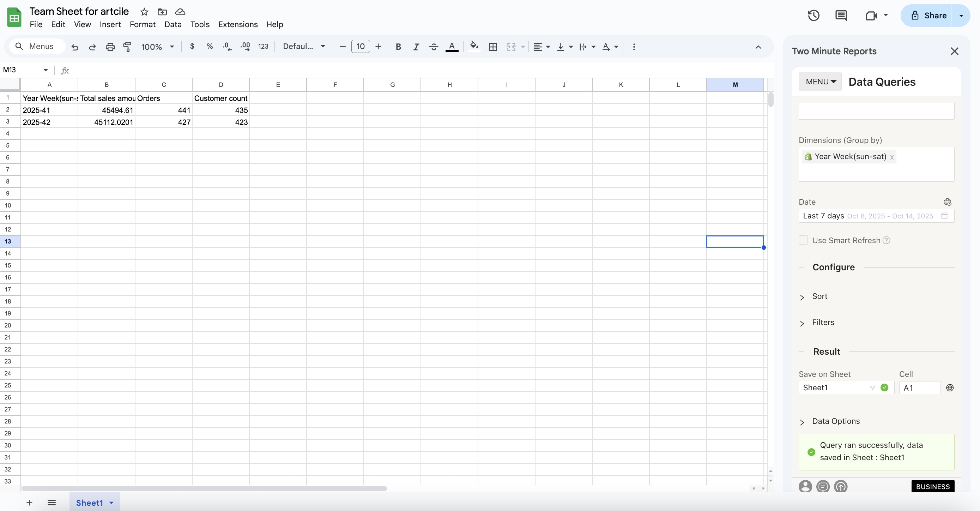Viewport: 980px width, 511px height.
Task: Toggle italic formatting
Action: (x=416, y=47)
